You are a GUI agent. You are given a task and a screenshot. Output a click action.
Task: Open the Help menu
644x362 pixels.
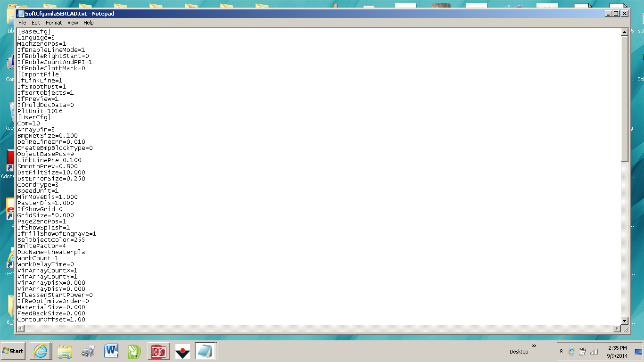pyautogui.click(x=89, y=23)
